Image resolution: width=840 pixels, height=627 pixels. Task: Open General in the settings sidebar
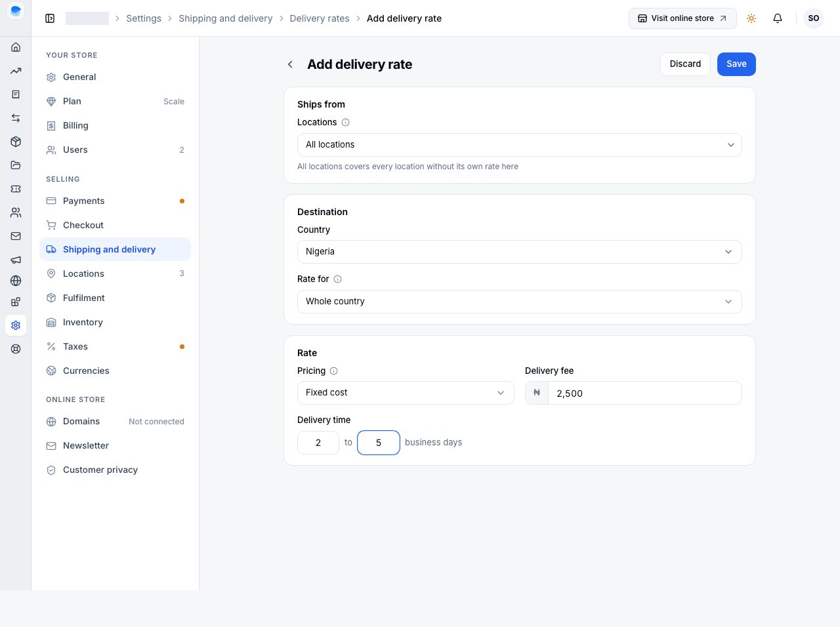point(115,77)
